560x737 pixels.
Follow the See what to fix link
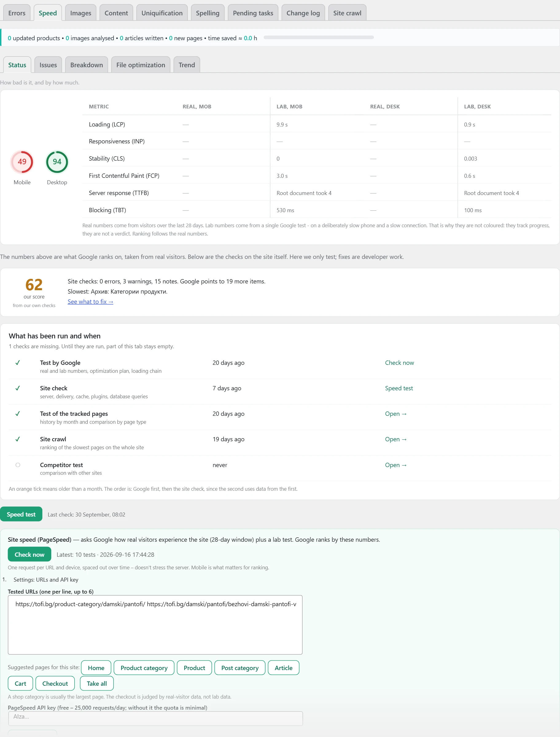(x=90, y=301)
